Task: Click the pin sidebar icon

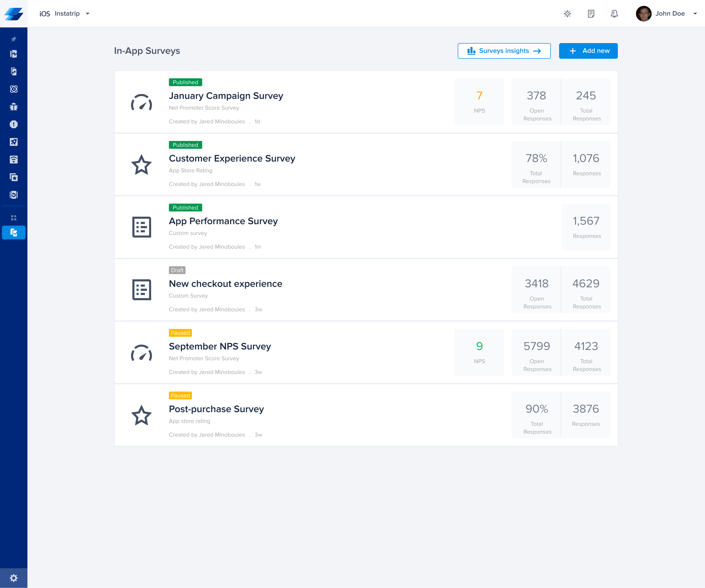Action: coord(13,39)
